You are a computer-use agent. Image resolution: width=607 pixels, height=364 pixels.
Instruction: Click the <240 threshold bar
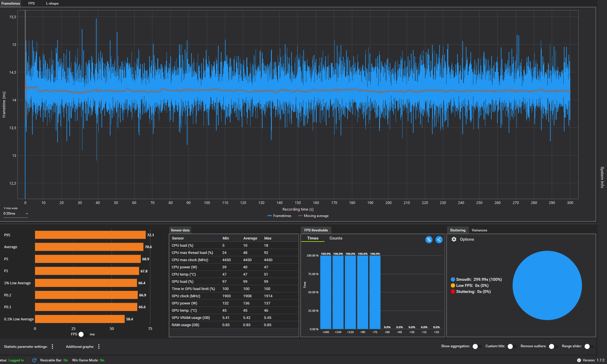click(x=326, y=292)
